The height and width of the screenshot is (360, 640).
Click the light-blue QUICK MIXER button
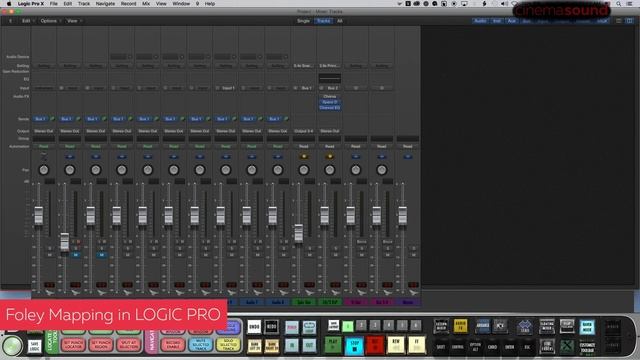587,327
